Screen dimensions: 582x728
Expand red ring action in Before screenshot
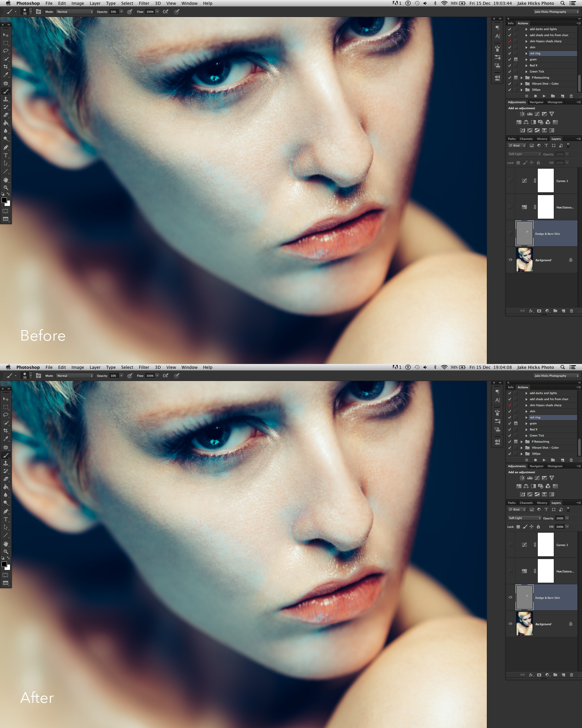[526, 53]
